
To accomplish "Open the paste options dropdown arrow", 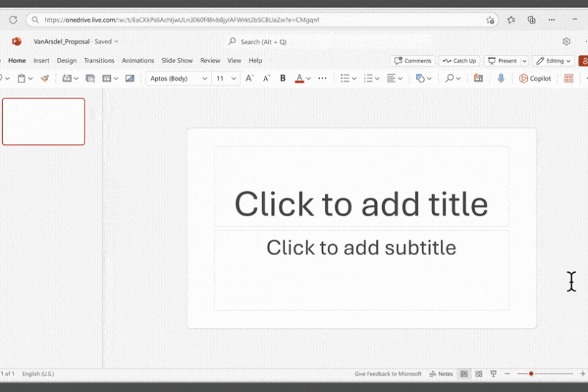I will [x=31, y=79].
